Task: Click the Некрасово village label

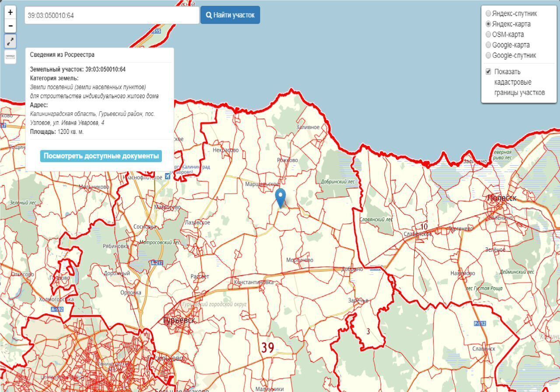Action: coord(226,150)
